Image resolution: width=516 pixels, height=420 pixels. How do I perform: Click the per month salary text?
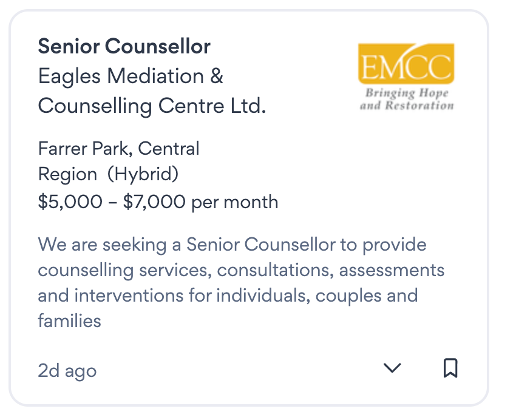click(235, 202)
